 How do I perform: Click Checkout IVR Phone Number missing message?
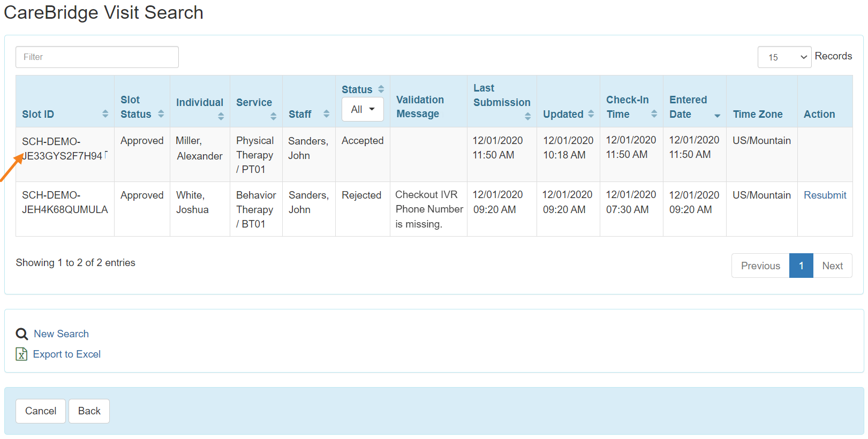pyautogui.click(x=429, y=209)
